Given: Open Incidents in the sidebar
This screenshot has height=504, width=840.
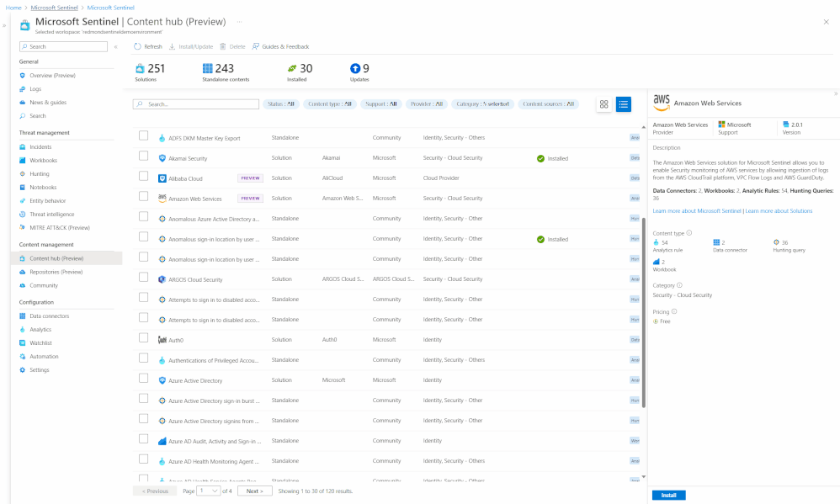Looking at the screenshot, I should coord(40,146).
